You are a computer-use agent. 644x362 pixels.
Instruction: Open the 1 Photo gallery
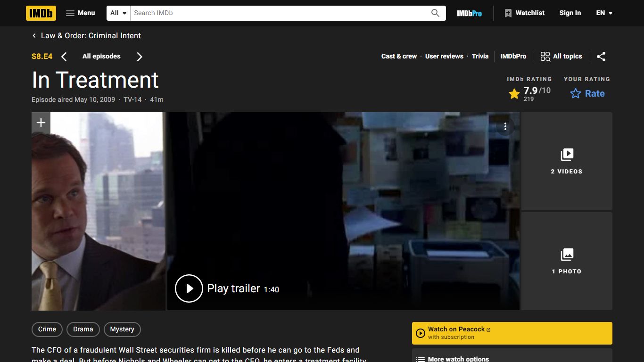click(x=567, y=261)
